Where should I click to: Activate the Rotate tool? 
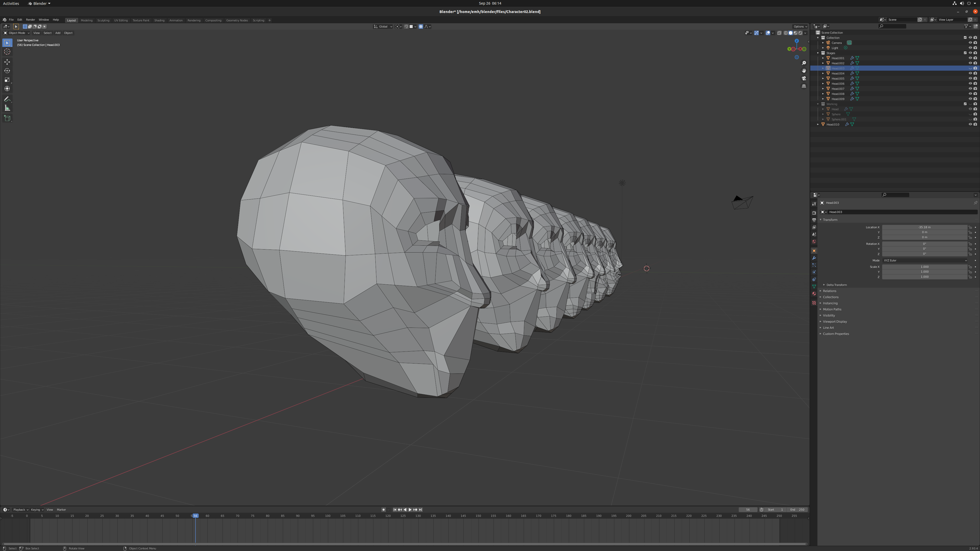(7, 71)
